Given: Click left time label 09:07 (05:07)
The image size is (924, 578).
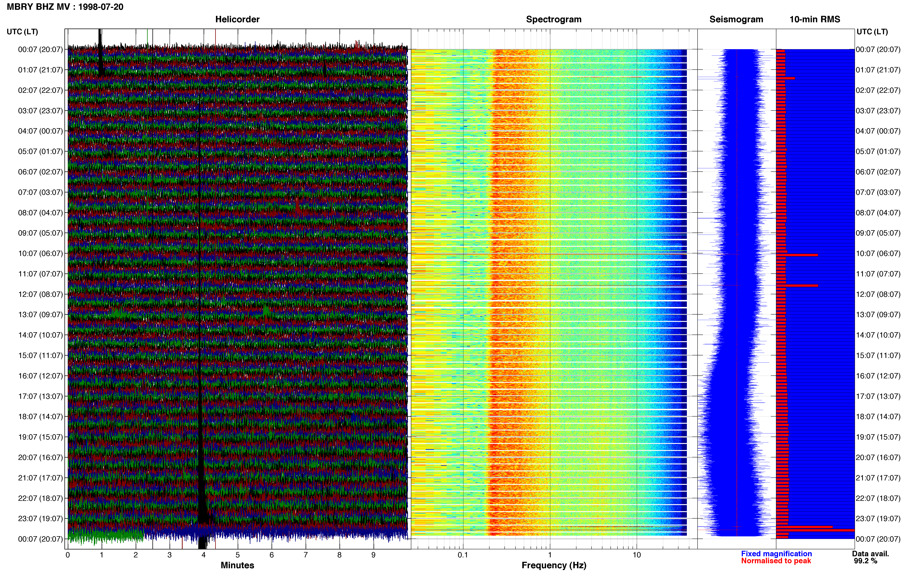Looking at the screenshot, I should pyautogui.click(x=40, y=233).
